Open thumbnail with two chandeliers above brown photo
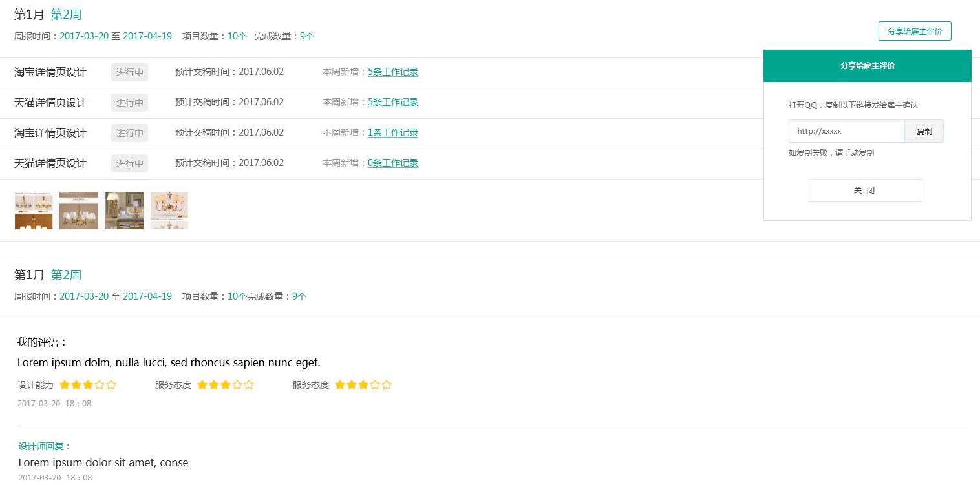This screenshot has height=485, width=980. (34, 211)
